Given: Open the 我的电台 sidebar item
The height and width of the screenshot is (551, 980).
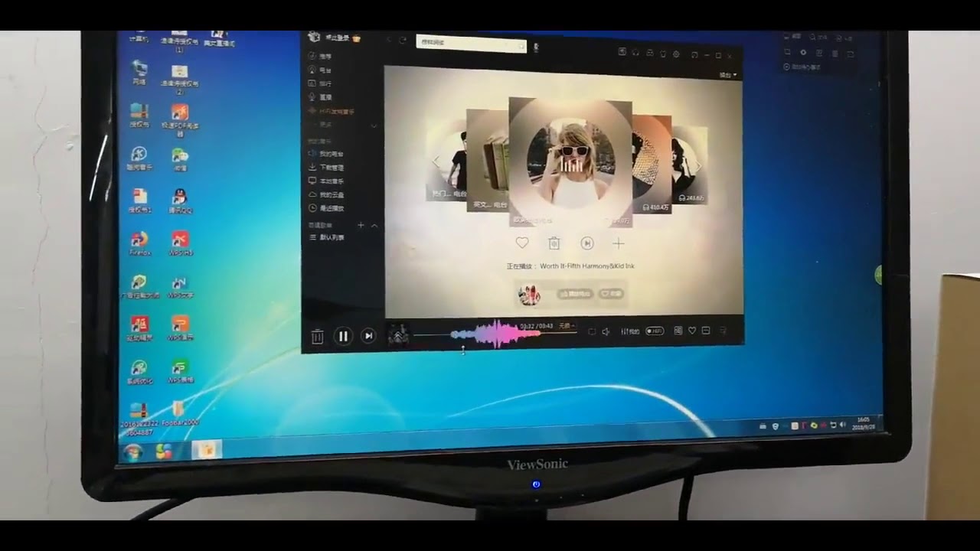Looking at the screenshot, I should click(325, 155).
